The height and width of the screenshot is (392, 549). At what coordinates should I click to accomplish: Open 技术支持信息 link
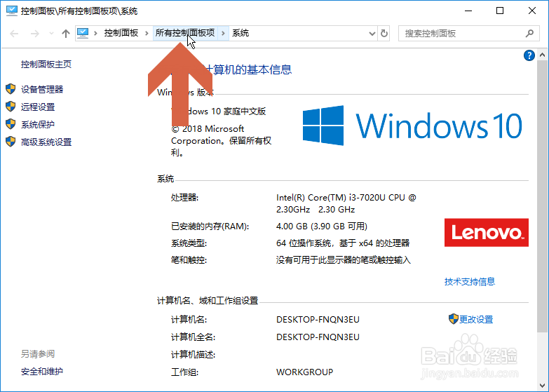(470, 282)
